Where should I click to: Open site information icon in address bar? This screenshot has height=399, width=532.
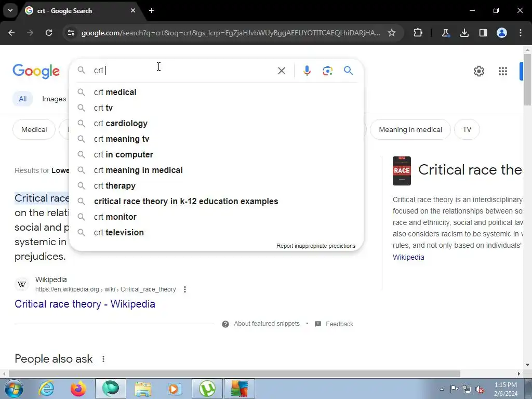(71, 33)
